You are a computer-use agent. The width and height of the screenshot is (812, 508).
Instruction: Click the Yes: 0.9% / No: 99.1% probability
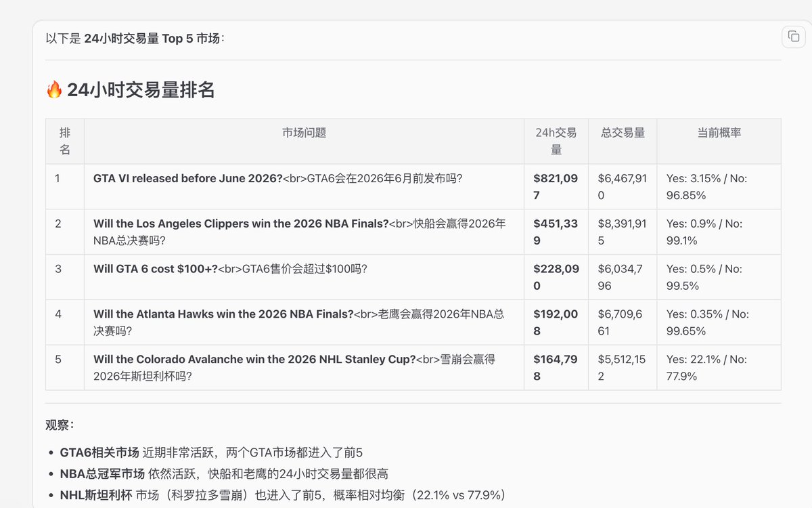[704, 232]
